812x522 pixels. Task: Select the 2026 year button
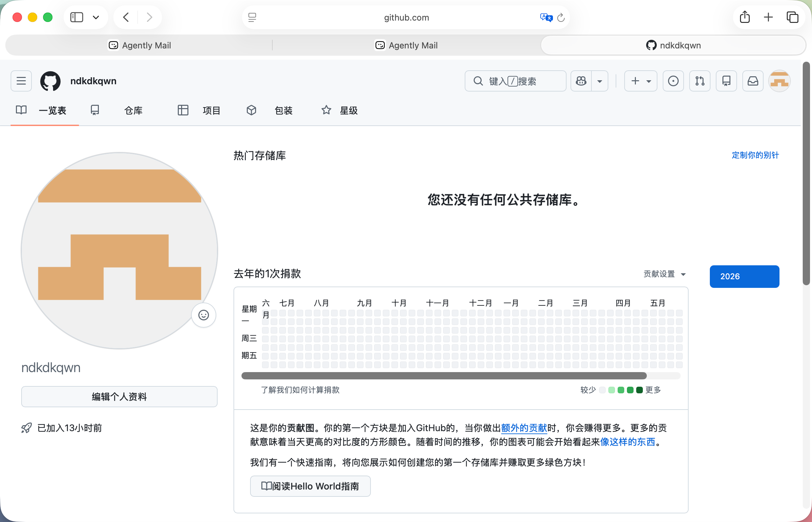pos(745,277)
